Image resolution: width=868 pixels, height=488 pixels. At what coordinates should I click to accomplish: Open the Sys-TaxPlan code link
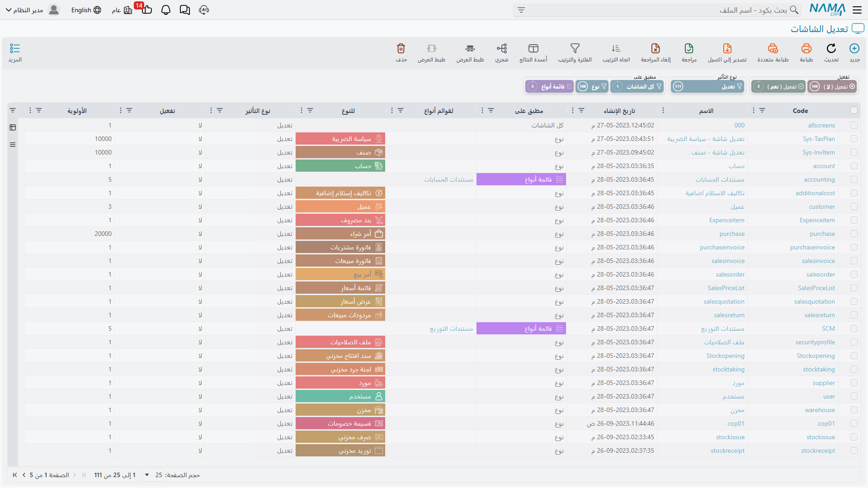coord(818,139)
